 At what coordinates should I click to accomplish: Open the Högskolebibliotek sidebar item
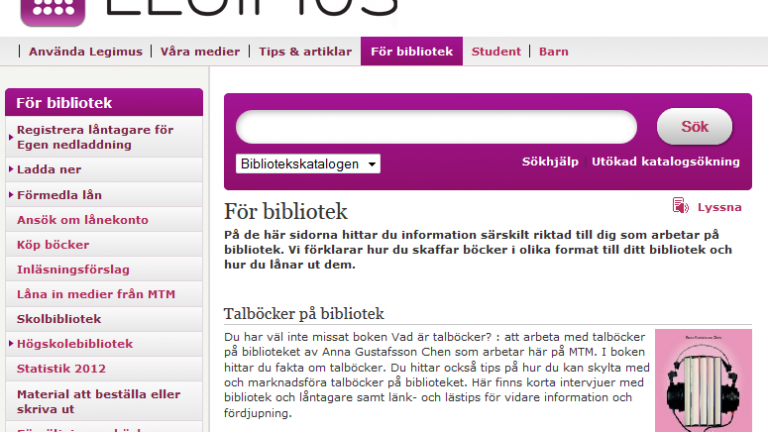click(x=74, y=344)
